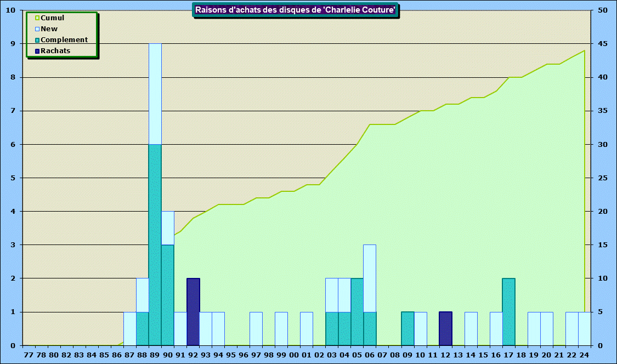Select the New bar for year 87

click(x=130, y=328)
